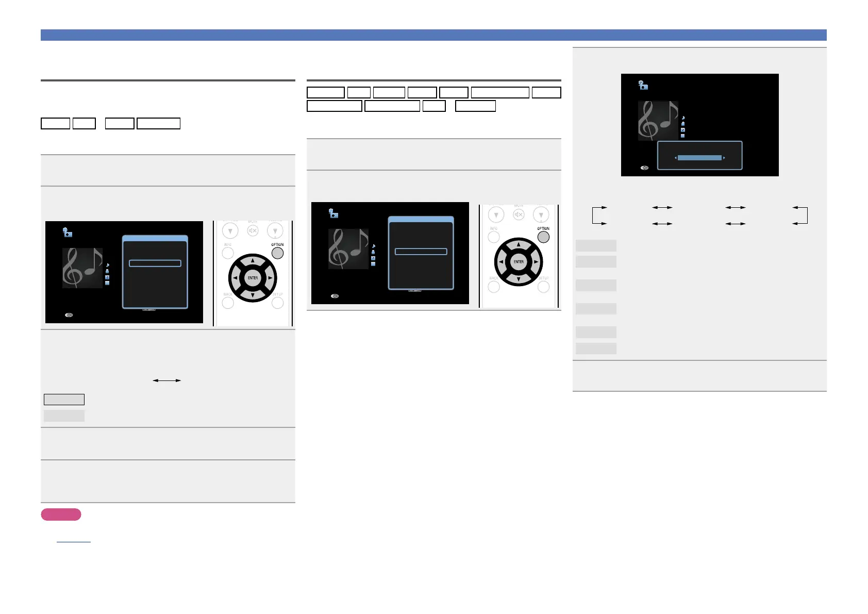868x614 pixels.
Task: Click BACK button on the middle-column remote diagram
Action: pyautogui.click(x=494, y=287)
